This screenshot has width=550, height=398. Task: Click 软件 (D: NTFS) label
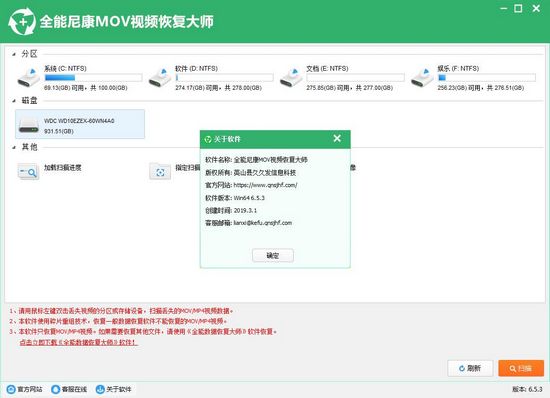click(196, 69)
